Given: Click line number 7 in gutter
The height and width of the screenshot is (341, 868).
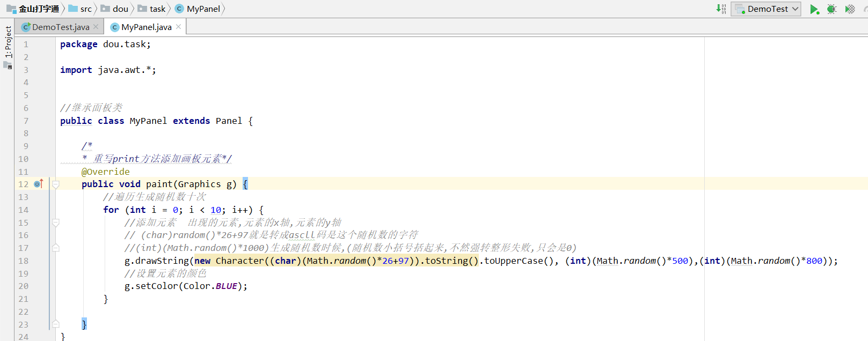Looking at the screenshot, I should click(26, 121).
